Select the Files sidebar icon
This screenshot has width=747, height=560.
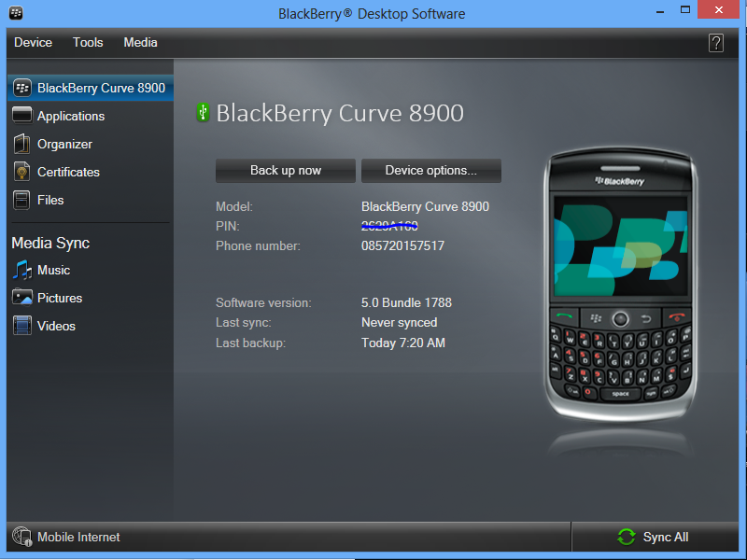[x=22, y=200]
